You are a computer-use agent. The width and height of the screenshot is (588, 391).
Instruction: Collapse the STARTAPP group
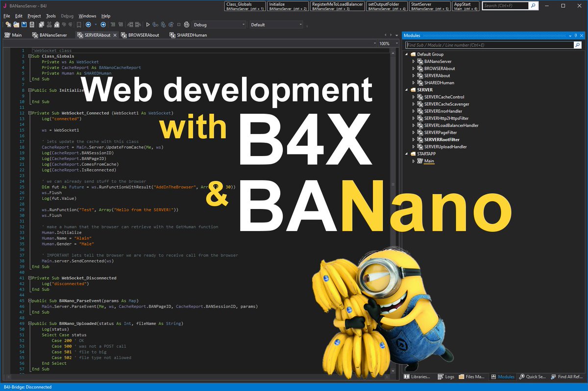click(x=407, y=154)
